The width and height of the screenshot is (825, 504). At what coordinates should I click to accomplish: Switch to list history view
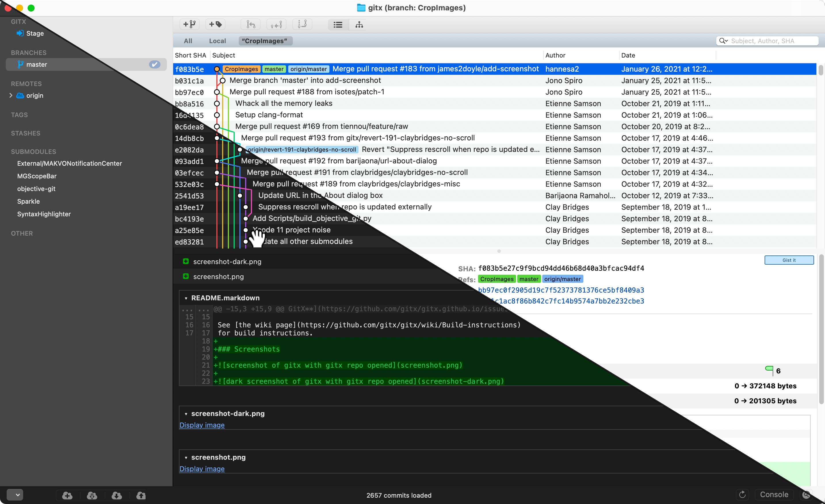click(x=338, y=24)
